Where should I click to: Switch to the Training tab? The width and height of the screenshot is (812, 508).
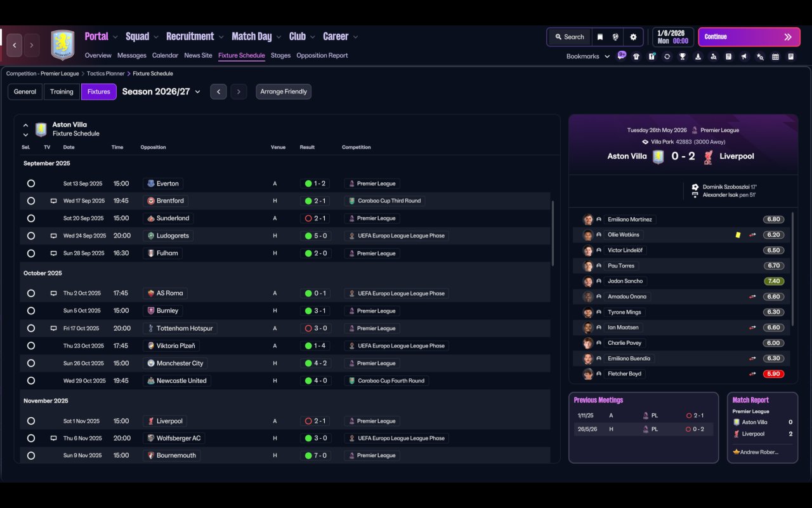pyautogui.click(x=62, y=91)
